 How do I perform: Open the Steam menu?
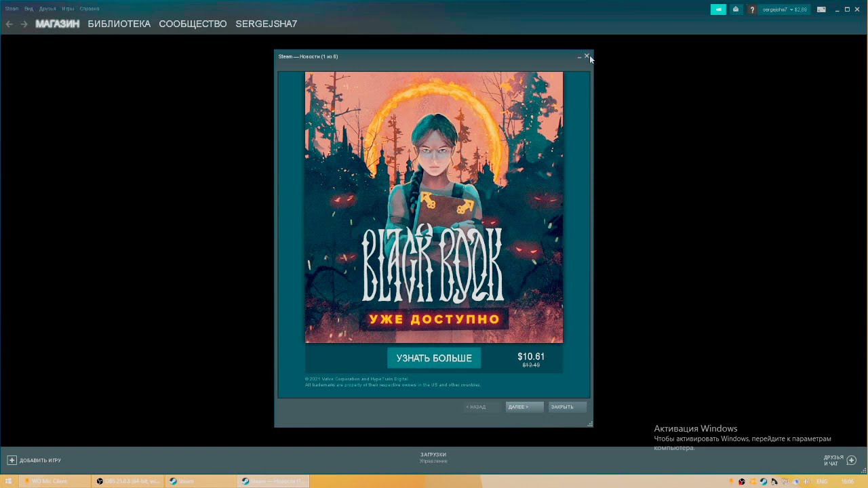tap(12, 9)
